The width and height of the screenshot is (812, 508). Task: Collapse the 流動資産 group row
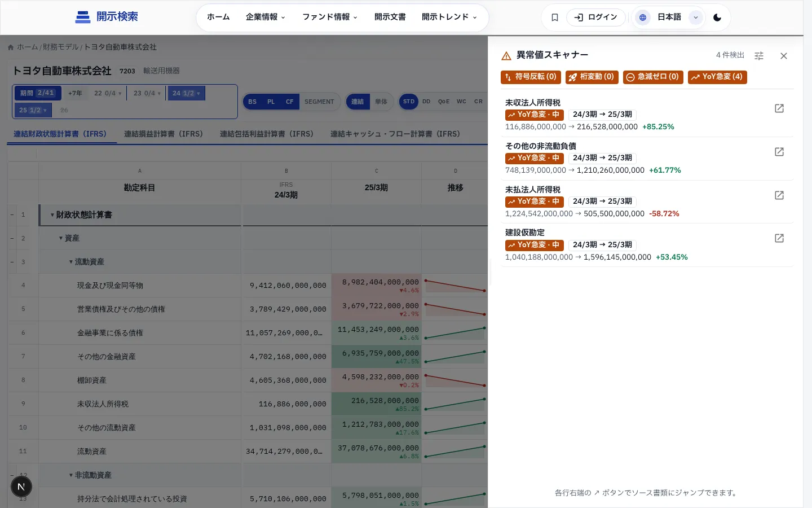pyautogui.click(x=71, y=262)
